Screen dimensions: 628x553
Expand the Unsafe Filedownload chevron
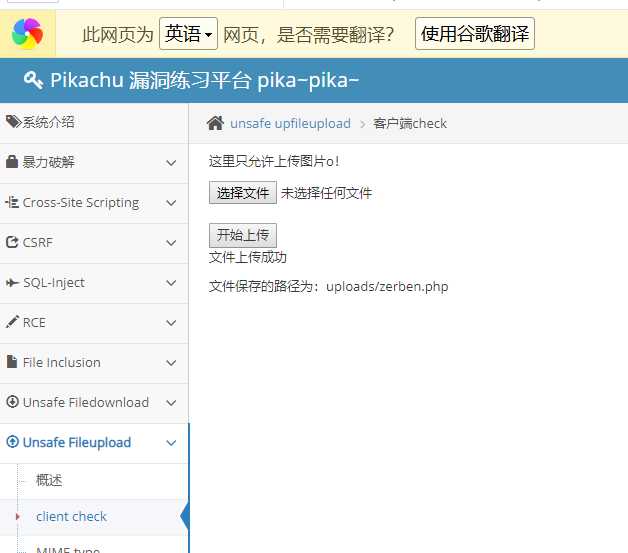click(x=171, y=403)
